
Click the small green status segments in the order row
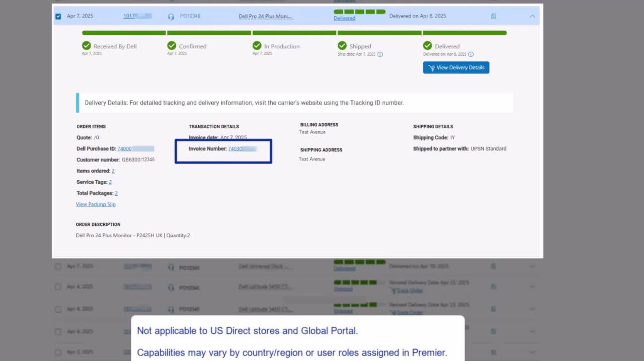point(360,12)
